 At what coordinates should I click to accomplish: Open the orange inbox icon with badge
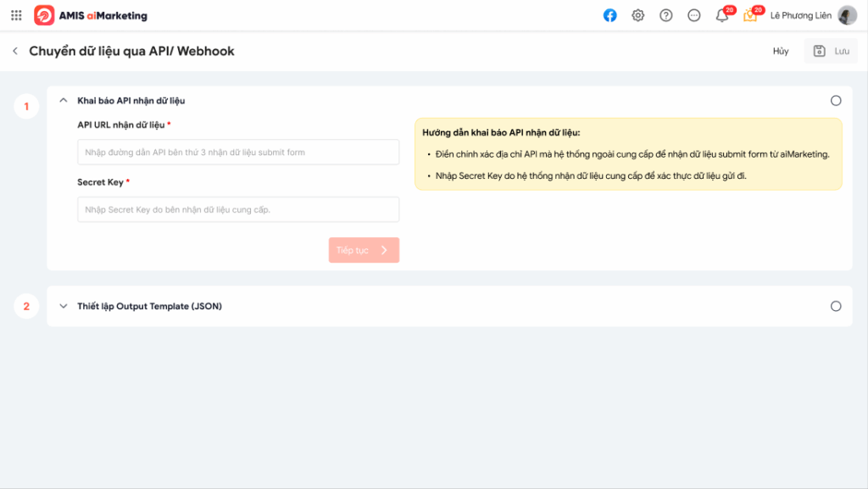point(750,15)
